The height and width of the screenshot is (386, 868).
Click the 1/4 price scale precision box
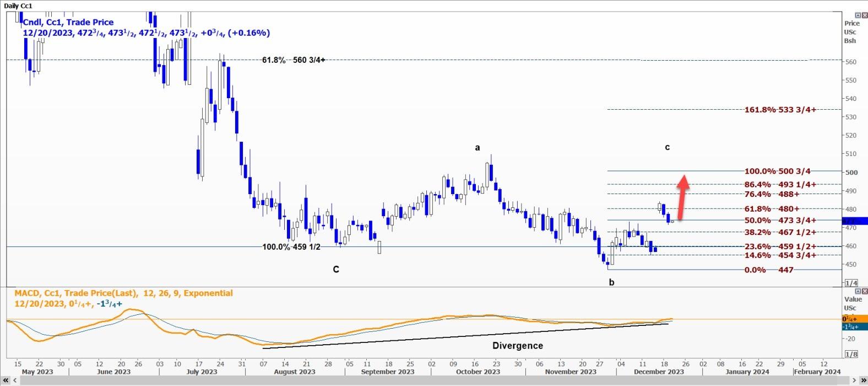click(x=851, y=283)
